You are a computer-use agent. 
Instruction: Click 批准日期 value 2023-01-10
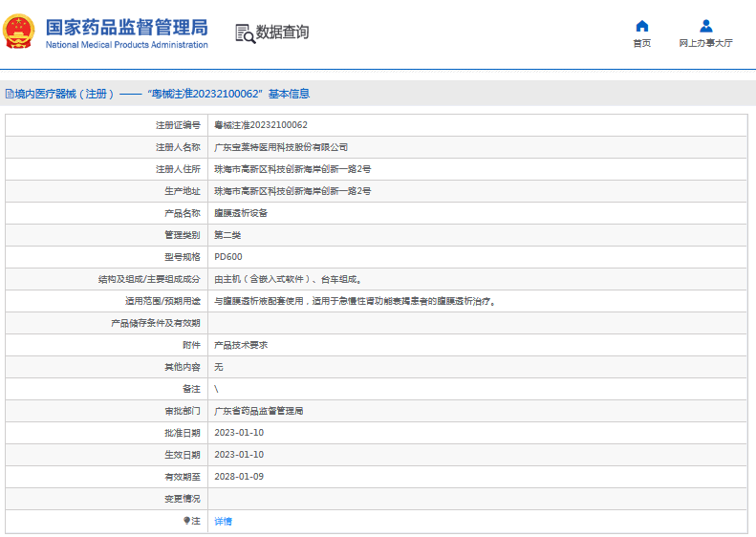point(239,433)
